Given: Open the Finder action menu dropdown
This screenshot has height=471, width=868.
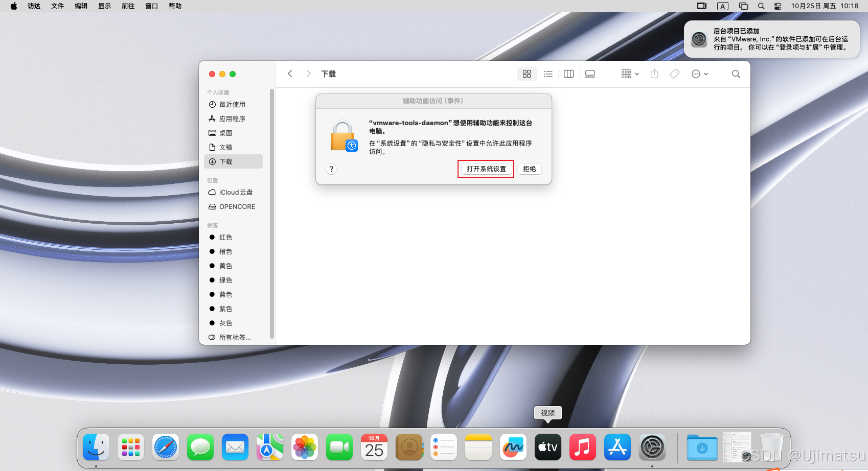Looking at the screenshot, I should coord(699,74).
